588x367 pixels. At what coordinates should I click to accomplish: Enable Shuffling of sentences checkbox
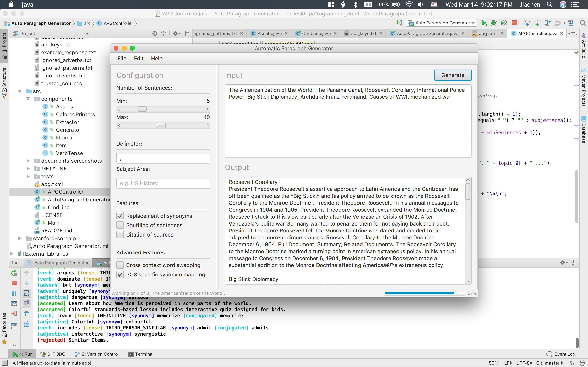click(x=120, y=225)
